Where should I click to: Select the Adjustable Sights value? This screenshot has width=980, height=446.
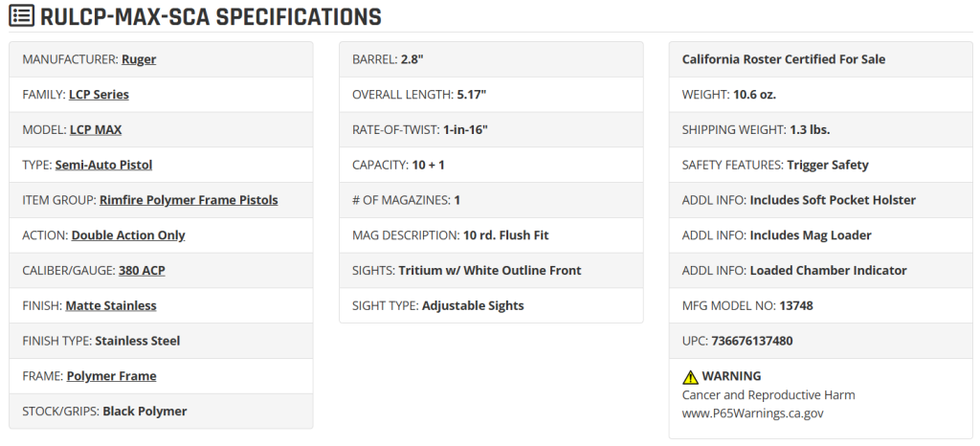tap(473, 305)
